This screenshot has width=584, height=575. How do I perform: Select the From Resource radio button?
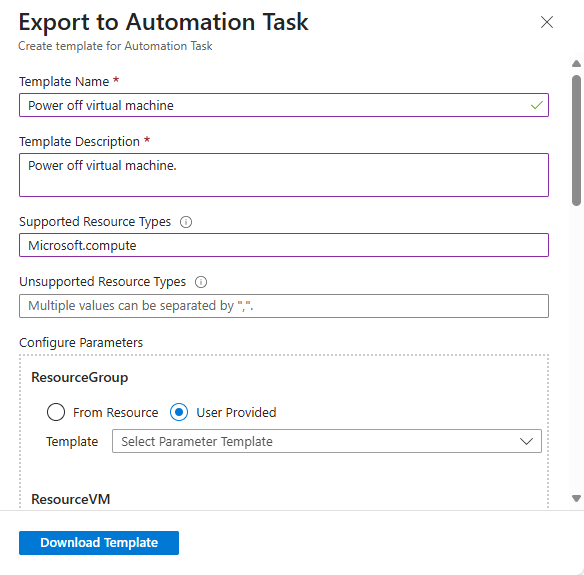pyautogui.click(x=56, y=412)
